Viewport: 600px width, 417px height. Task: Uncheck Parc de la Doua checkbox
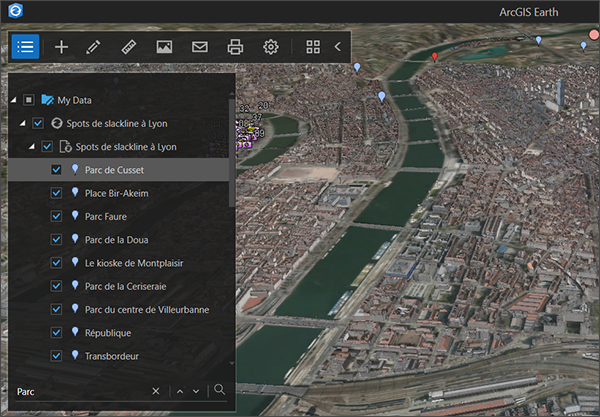point(56,239)
